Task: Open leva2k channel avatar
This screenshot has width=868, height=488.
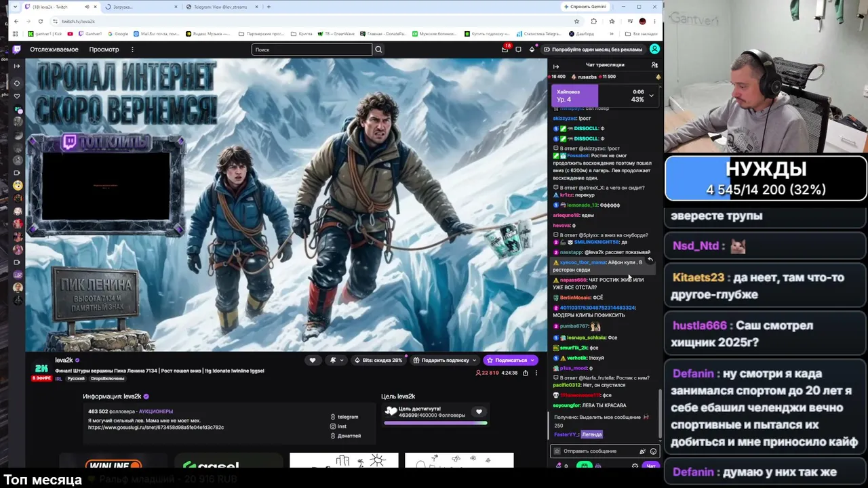Action: (x=41, y=369)
